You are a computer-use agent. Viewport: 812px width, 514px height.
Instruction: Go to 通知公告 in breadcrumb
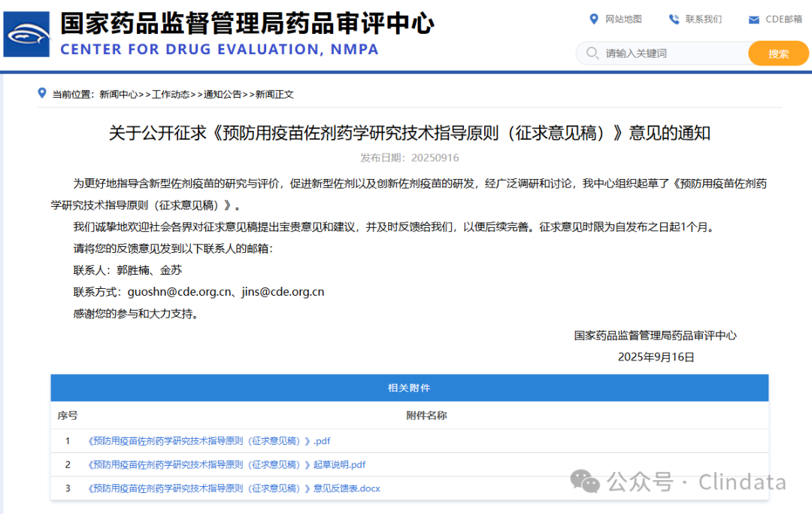(x=223, y=94)
